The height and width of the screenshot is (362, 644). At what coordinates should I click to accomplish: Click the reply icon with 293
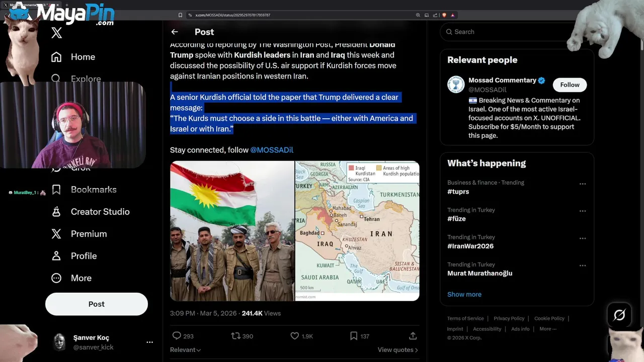[x=177, y=336]
